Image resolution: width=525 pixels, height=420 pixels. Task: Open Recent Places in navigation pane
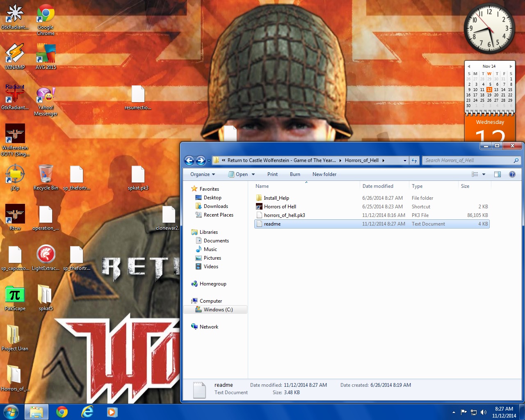(x=218, y=215)
